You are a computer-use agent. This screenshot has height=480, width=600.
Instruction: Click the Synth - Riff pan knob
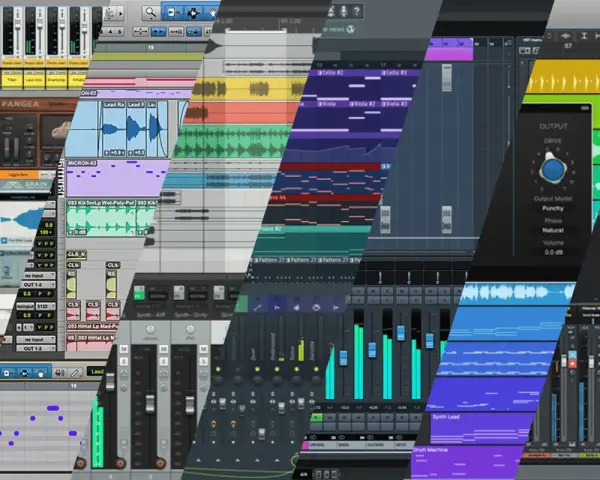coord(150,329)
